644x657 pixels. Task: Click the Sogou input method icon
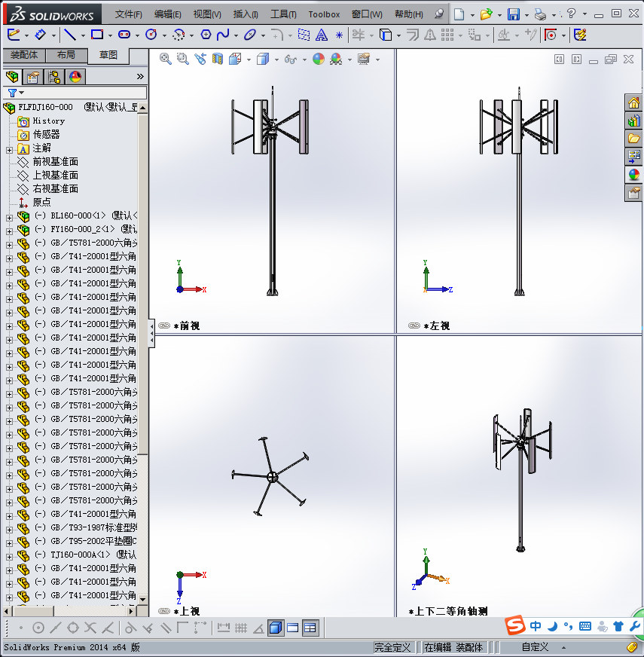coord(514,626)
